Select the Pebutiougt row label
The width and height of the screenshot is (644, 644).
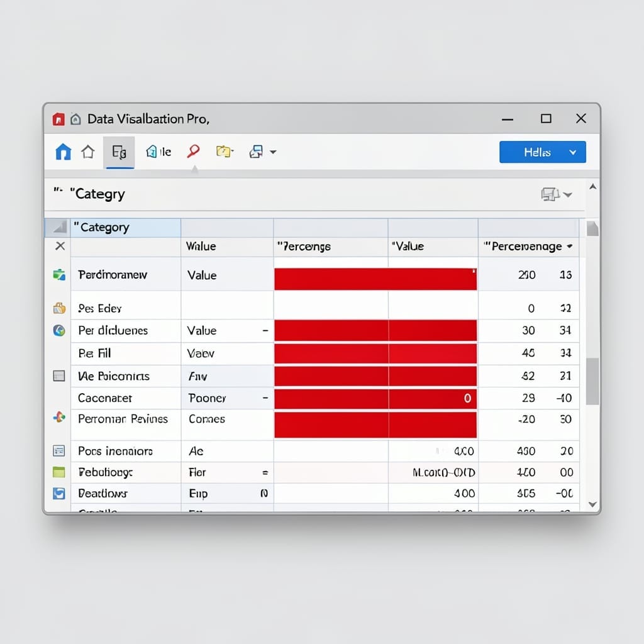click(x=106, y=472)
